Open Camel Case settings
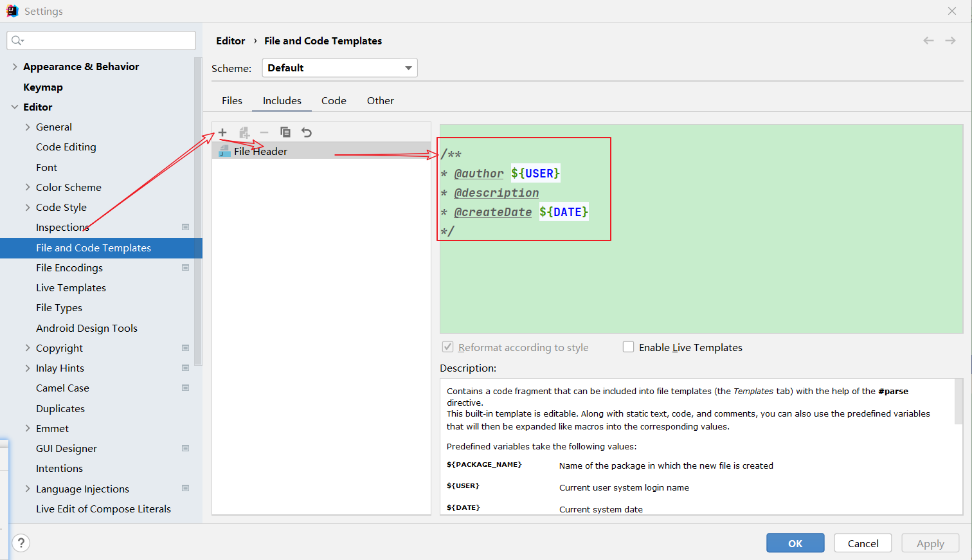 (62, 388)
